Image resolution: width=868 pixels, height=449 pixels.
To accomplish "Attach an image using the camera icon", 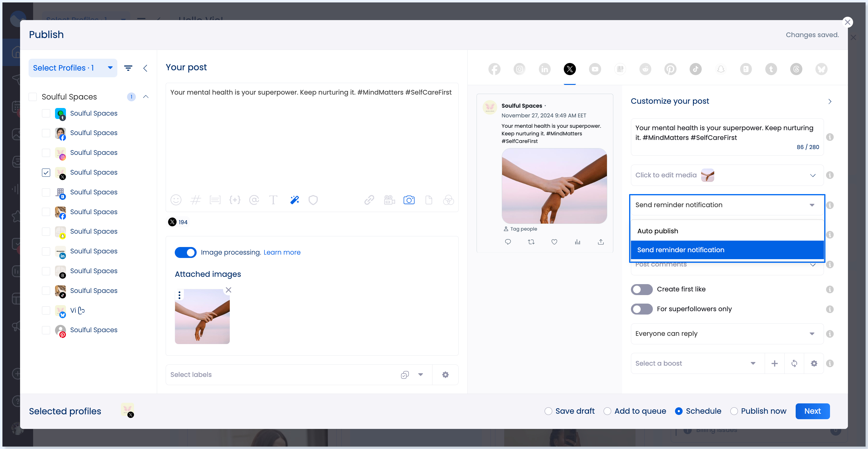I will [x=409, y=200].
